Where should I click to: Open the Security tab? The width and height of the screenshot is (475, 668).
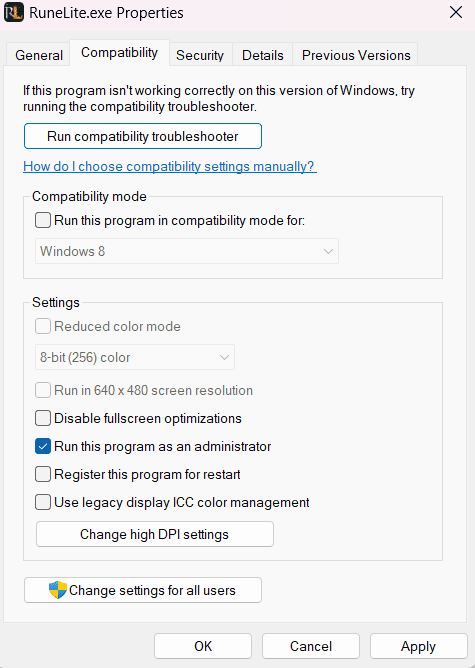200,55
